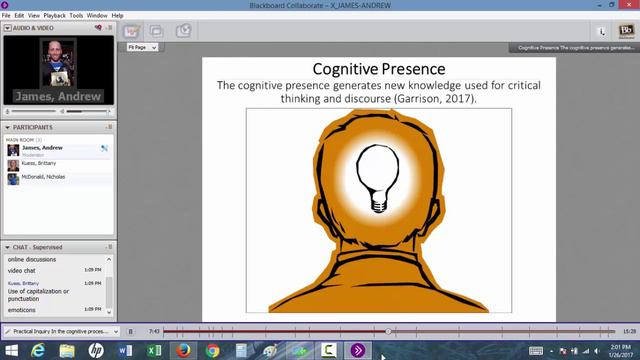This screenshot has height=360, width=640.
Task: Select the Whiteboard content mode icon
Action: pyautogui.click(x=131, y=31)
